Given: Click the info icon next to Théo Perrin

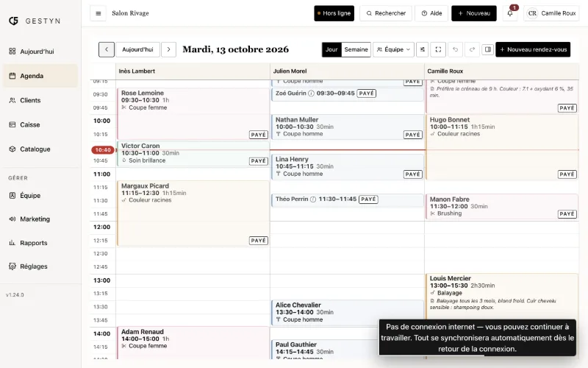Looking at the screenshot, I should point(313,199).
